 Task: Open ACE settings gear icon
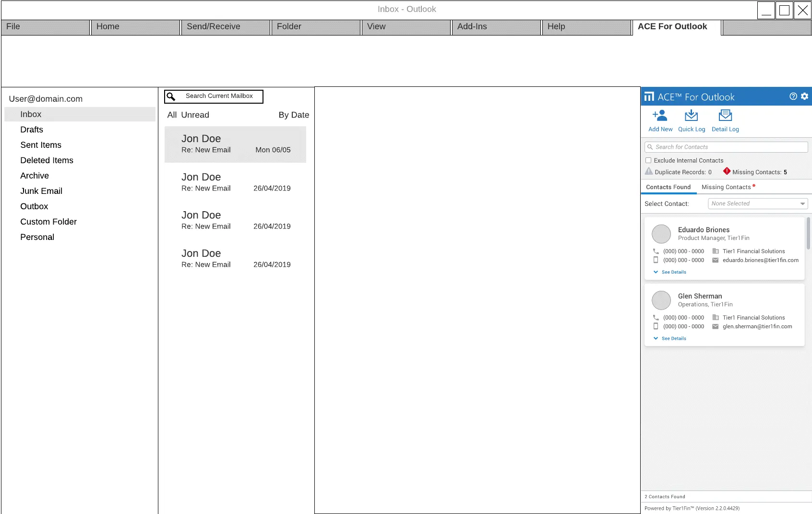click(805, 96)
